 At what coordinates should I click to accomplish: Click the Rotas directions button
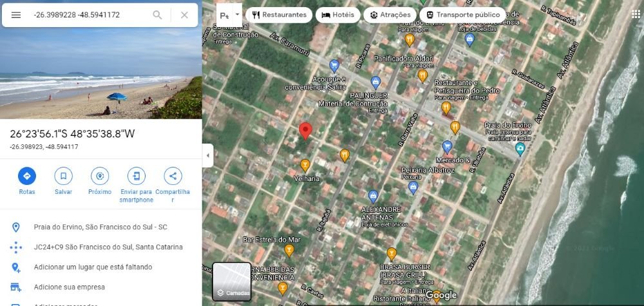[27, 176]
